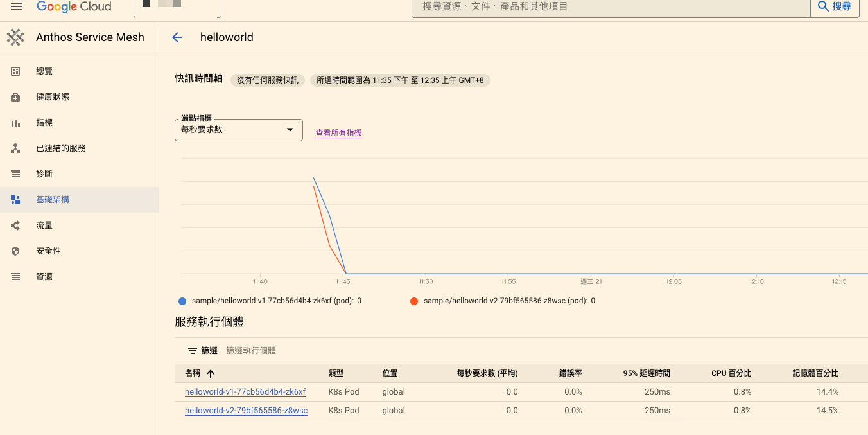Click the 14.4% memory value

tap(828, 392)
